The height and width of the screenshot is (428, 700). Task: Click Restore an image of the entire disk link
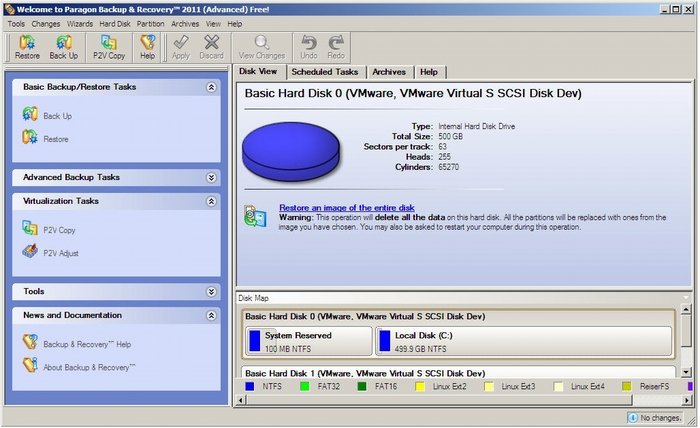346,208
